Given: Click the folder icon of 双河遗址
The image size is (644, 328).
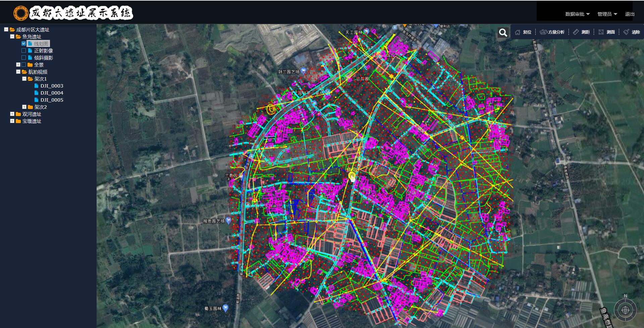Looking at the screenshot, I should coord(18,114).
